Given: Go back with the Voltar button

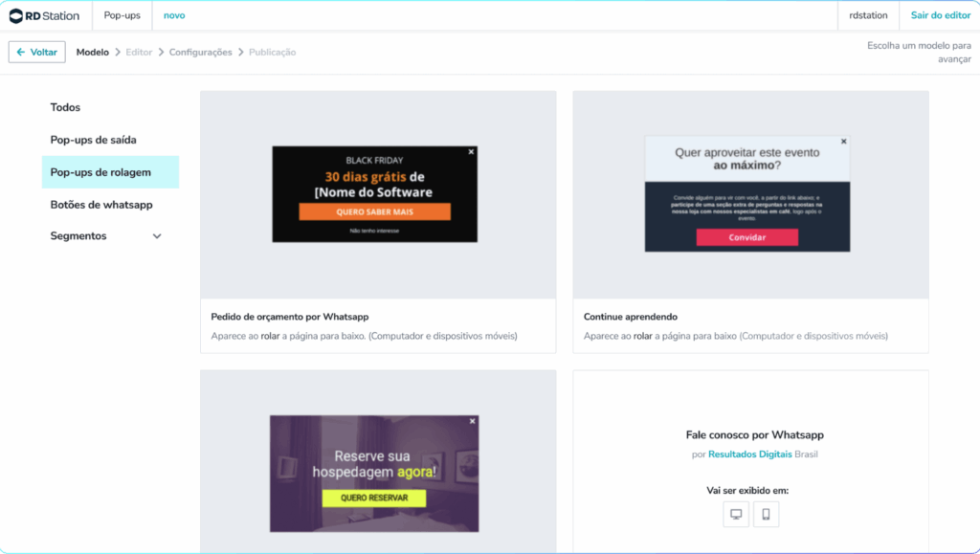Looking at the screenshot, I should pyautogui.click(x=37, y=52).
